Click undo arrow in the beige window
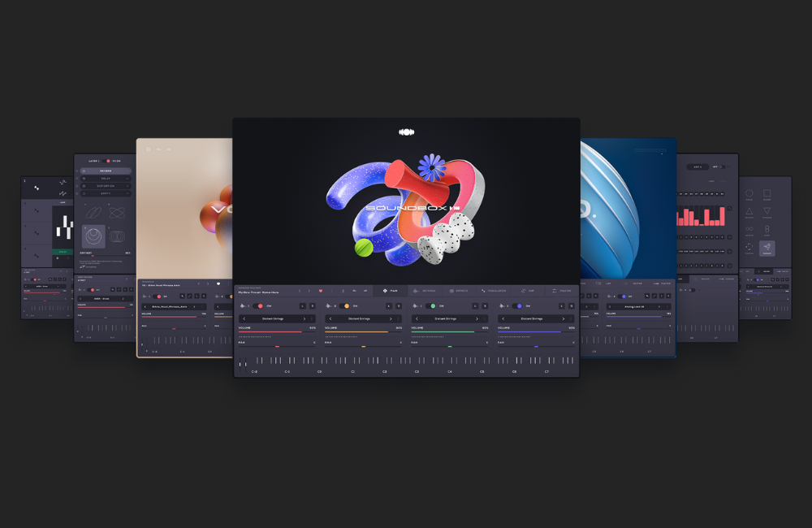 click(x=158, y=149)
